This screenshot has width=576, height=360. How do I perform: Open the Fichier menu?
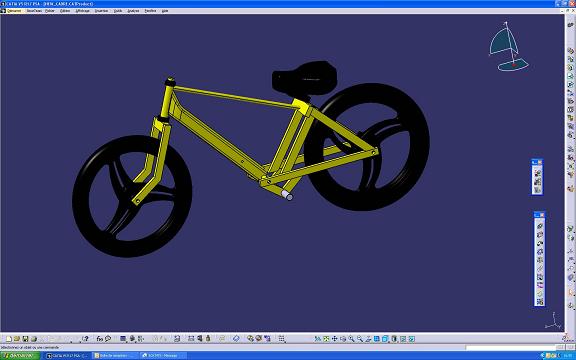(50, 11)
